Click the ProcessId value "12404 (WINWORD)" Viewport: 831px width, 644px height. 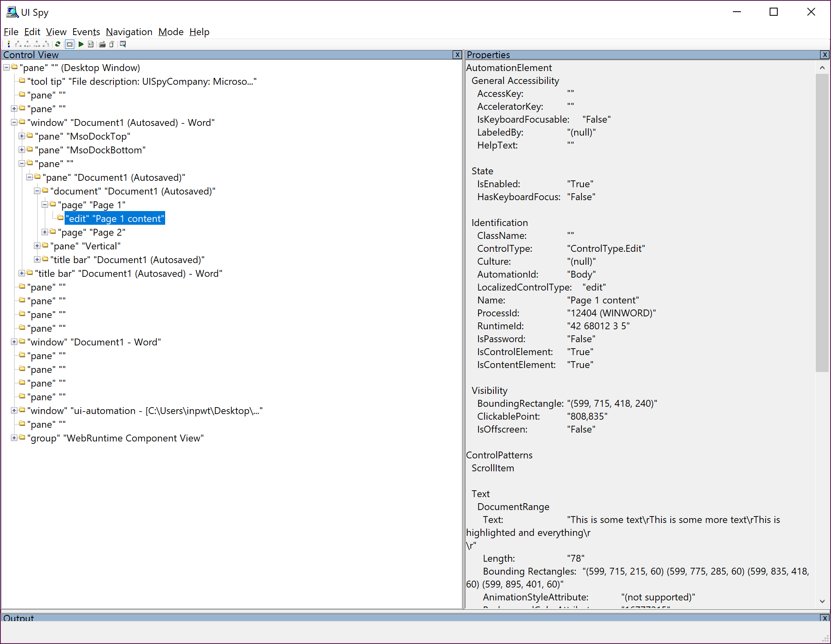[611, 313]
